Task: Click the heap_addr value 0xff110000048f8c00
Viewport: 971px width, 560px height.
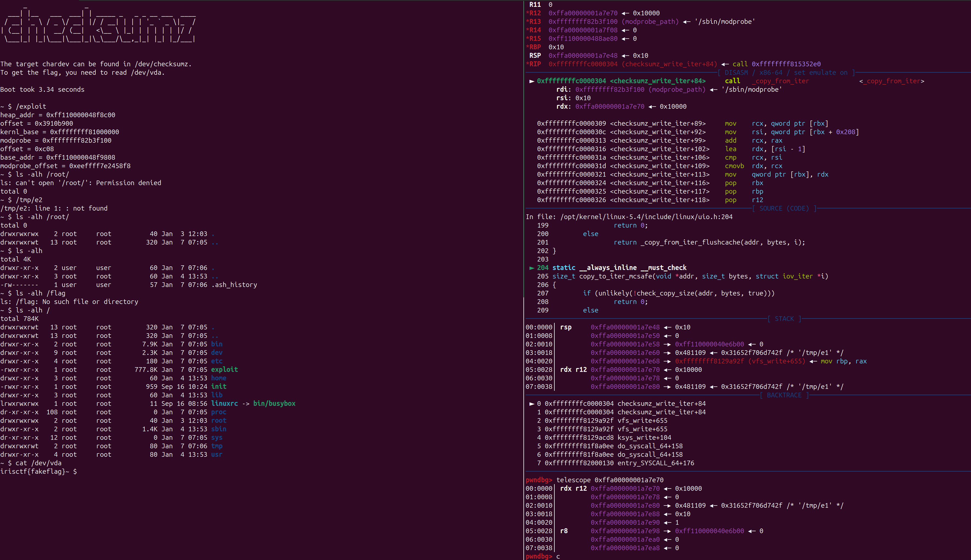Action: (81, 115)
